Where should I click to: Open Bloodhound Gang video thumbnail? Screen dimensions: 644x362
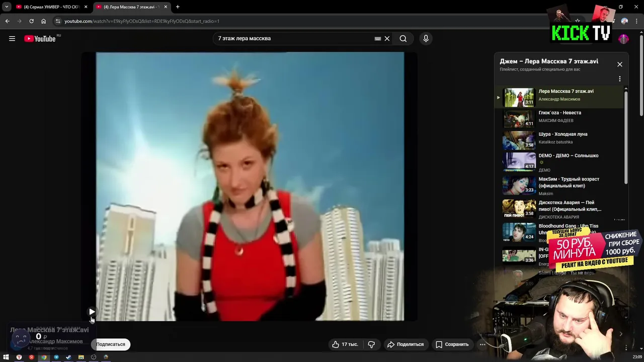pyautogui.click(x=519, y=232)
